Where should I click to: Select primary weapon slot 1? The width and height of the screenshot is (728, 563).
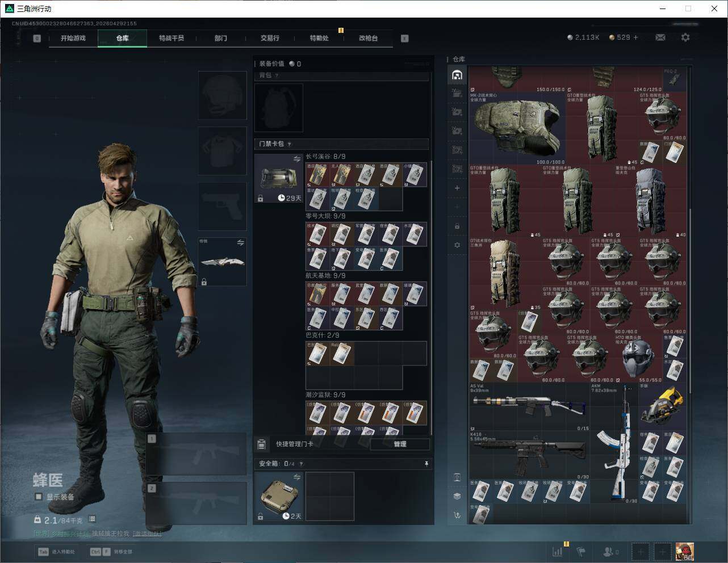[196, 454]
